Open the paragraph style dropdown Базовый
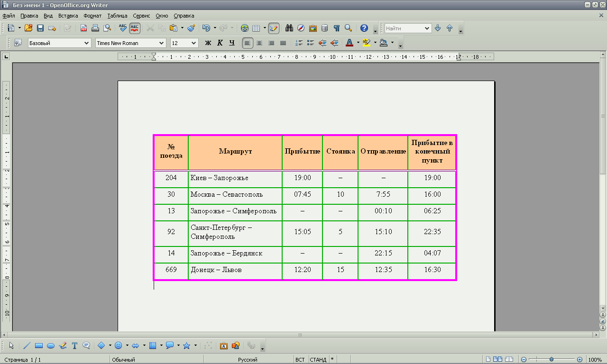 [87, 43]
